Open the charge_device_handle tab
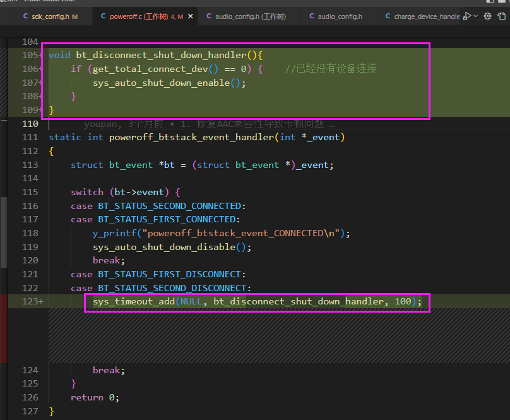510x420 pixels. (x=420, y=16)
